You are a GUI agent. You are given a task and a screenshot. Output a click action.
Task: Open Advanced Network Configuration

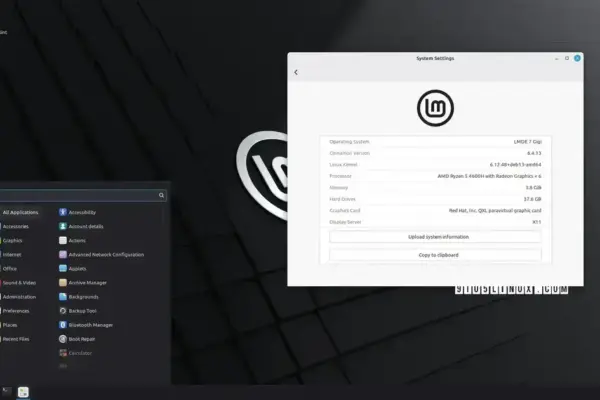click(101, 255)
